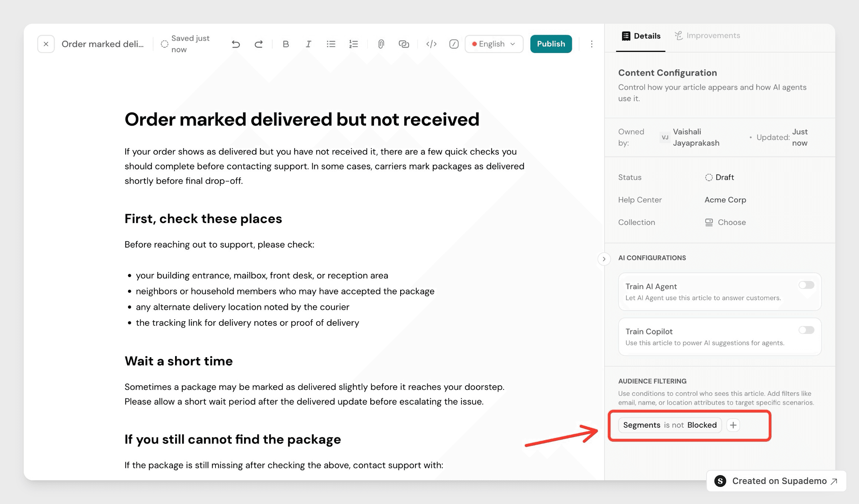859x504 pixels.
Task: Click the neighbors or household members bullet
Action: click(x=285, y=291)
